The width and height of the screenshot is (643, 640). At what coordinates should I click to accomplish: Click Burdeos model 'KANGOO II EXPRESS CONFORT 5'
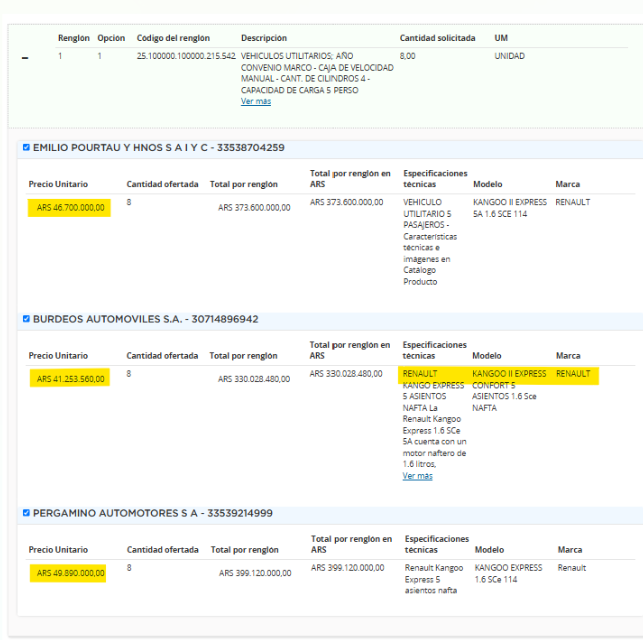pyautogui.click(x=509, y=379)
